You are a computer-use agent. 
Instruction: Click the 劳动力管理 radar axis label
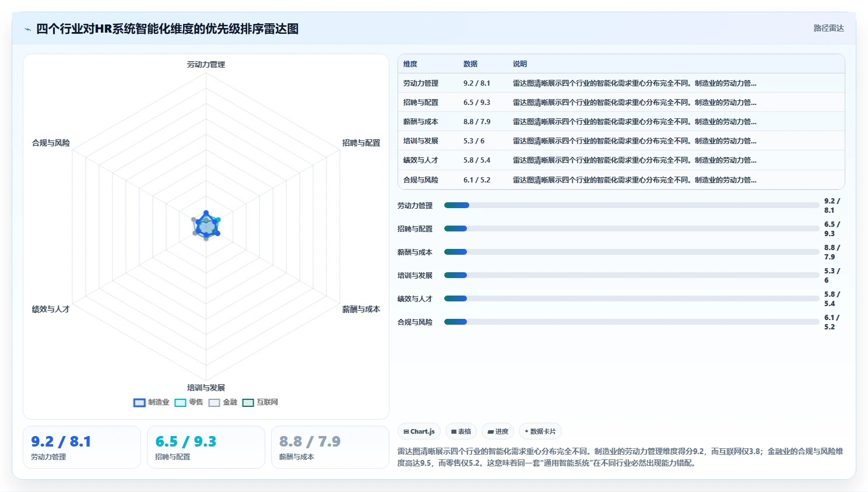pos(206,65)
